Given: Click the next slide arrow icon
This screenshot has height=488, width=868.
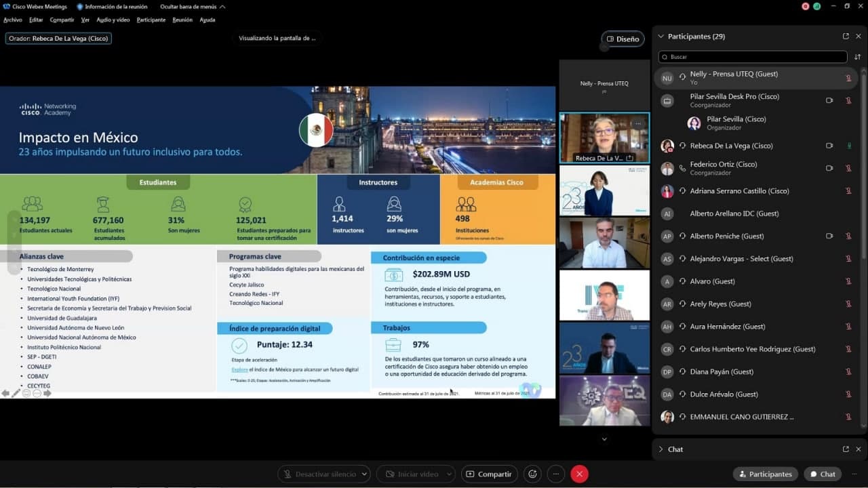Looking at the screenshot, I should click(x=47, y=393).
